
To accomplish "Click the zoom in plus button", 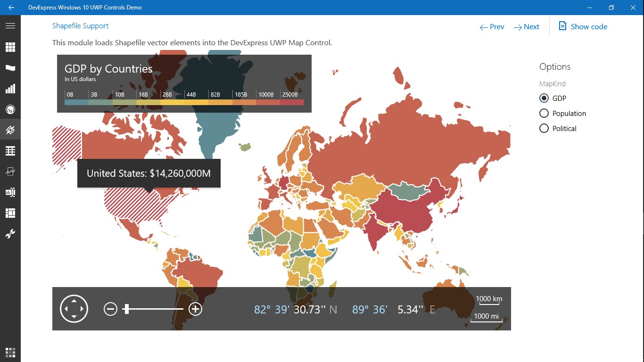I will [x=195, y=309].
